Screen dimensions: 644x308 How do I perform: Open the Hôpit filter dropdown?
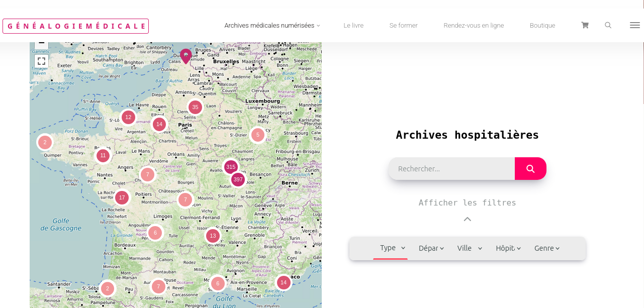tap(508, 248)
